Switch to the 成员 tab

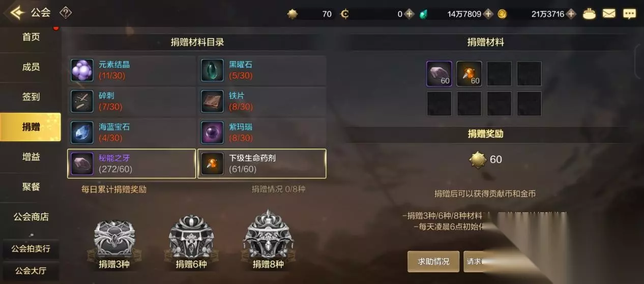31,67
